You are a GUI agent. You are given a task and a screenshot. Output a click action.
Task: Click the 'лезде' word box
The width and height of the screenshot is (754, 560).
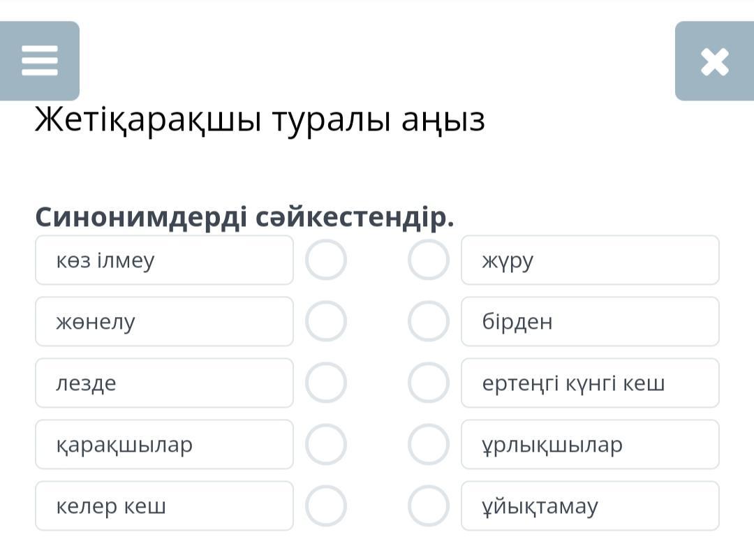click(164, 383)
